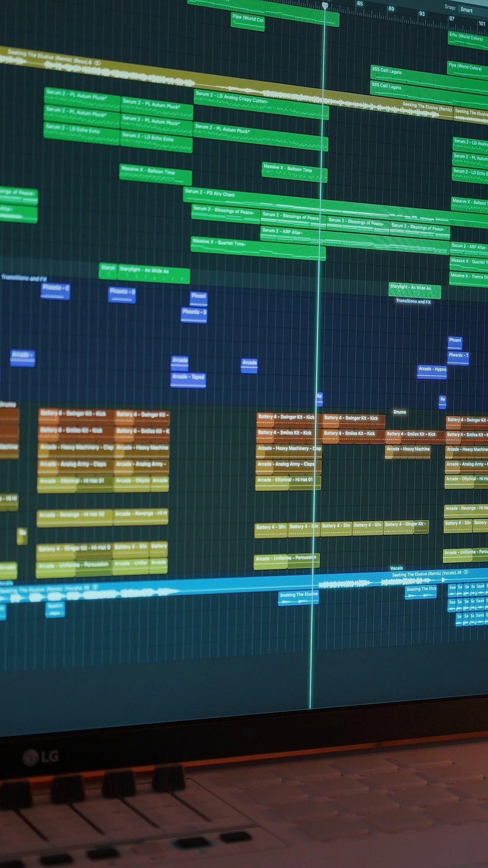Select the Arcade - Taped region

tap(189, 380)
